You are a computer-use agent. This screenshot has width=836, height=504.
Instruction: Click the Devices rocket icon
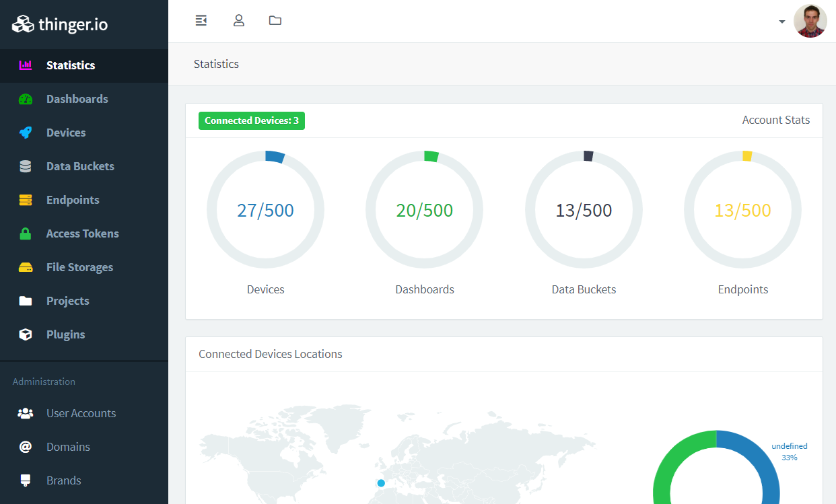pyautogui.click(x=26, y=133)
